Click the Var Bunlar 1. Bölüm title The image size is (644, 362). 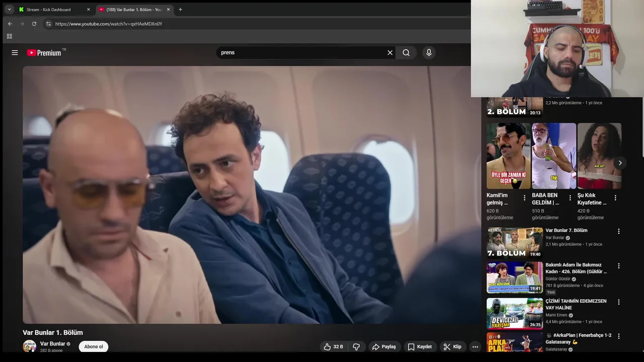(53, 332)
